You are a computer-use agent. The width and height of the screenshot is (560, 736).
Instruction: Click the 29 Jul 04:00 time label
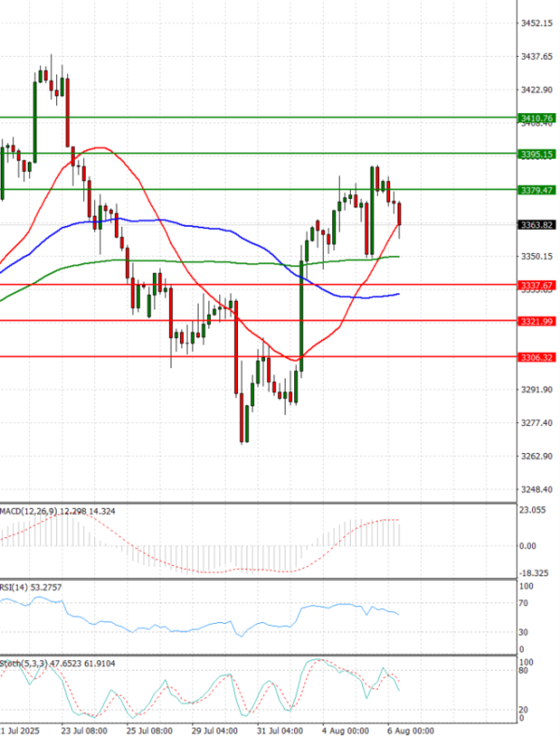[215, 730]
